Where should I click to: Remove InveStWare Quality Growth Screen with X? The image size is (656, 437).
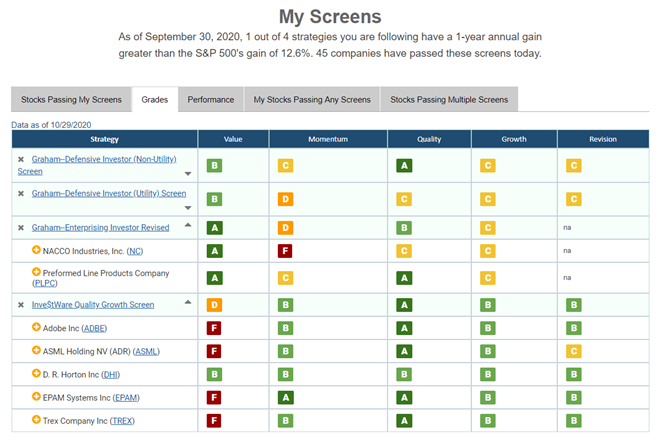pos(20,305)
